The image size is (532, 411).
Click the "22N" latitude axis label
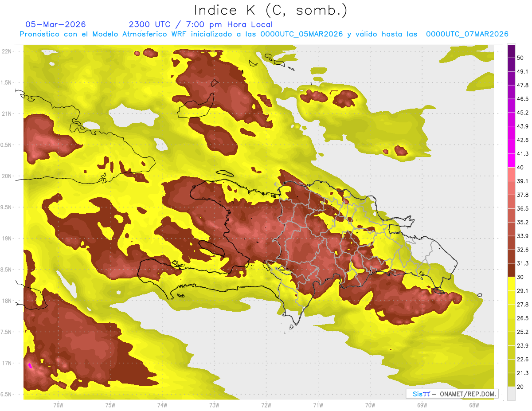point(7,51)
